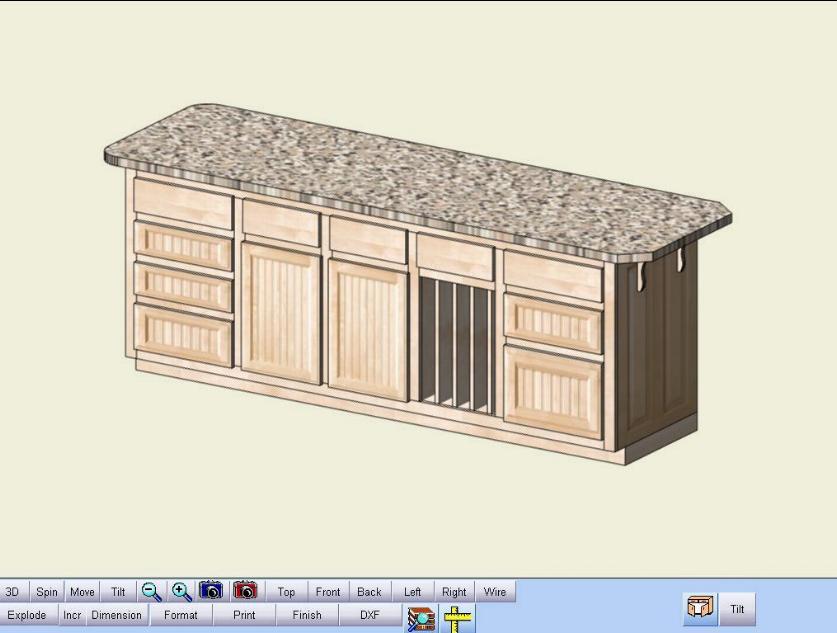Viewport: 837px width, 633px height.
Task: Click the Tilt button beside cabinet icon
Action: coord(737,609)
